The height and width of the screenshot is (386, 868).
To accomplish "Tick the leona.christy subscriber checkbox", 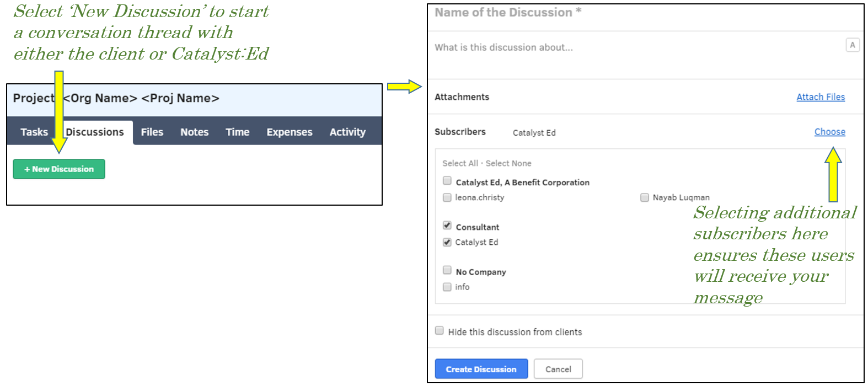I will click(x=447, y=197).
